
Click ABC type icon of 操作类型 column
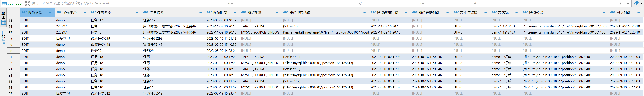click(x=24, y=13)
